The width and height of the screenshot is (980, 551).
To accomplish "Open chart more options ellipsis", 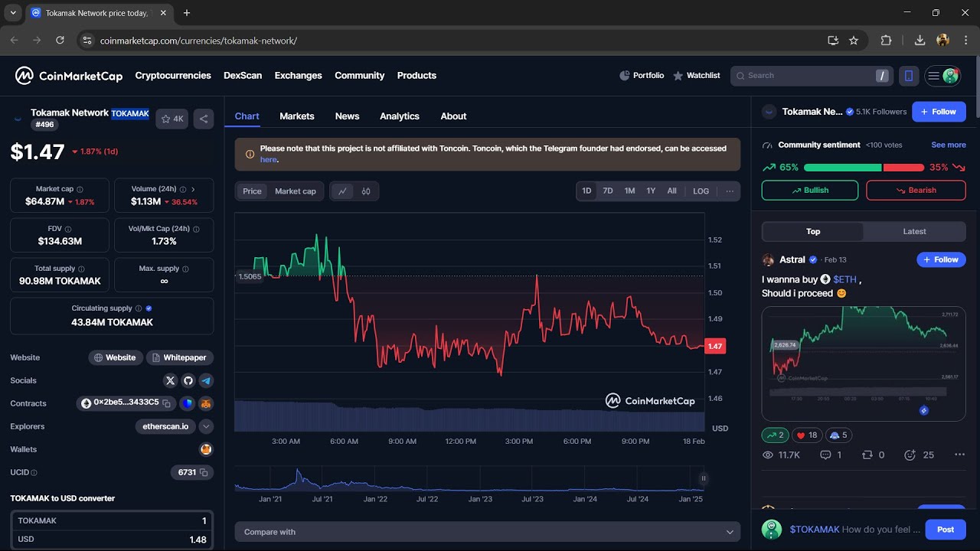I will pos(730,191).
